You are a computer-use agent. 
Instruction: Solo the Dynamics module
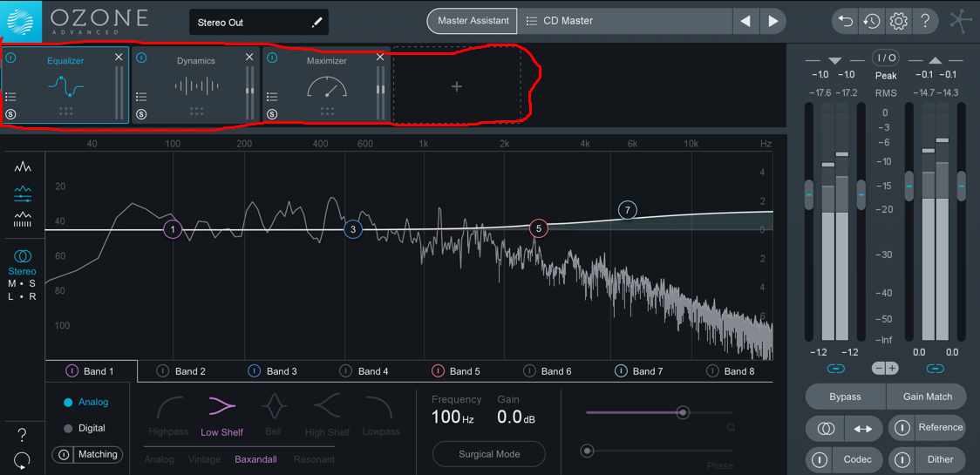[141, 114]
